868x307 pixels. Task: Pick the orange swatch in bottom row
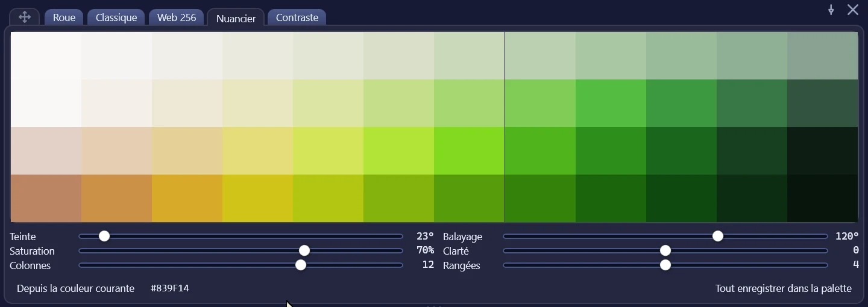(116, 199)
